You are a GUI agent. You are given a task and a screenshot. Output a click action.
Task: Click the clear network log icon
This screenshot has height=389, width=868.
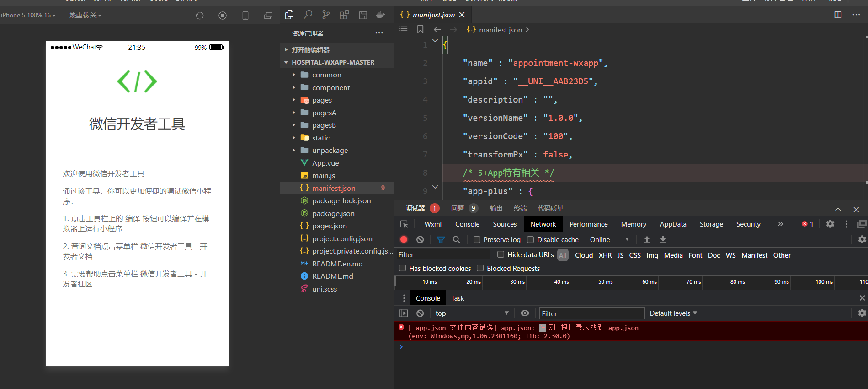click(x=420, y=239)
